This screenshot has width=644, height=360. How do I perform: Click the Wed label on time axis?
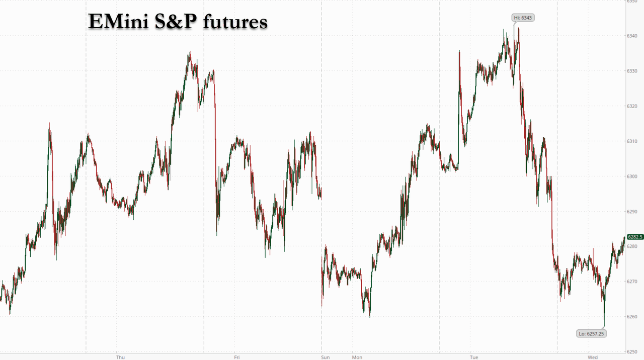pyautogui.click(x=592, y=357)
